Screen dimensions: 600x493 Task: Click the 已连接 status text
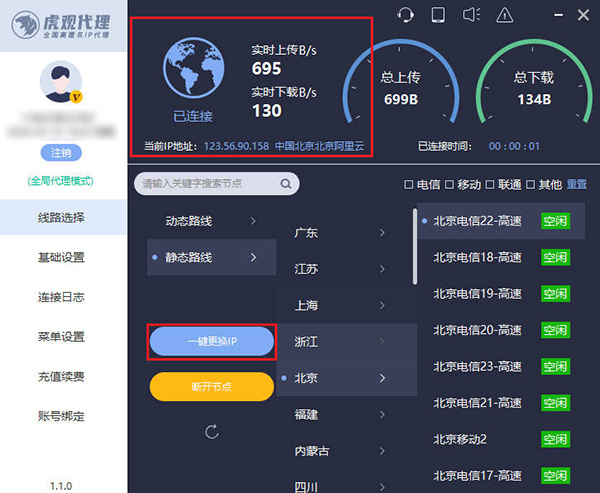point(192,116)
